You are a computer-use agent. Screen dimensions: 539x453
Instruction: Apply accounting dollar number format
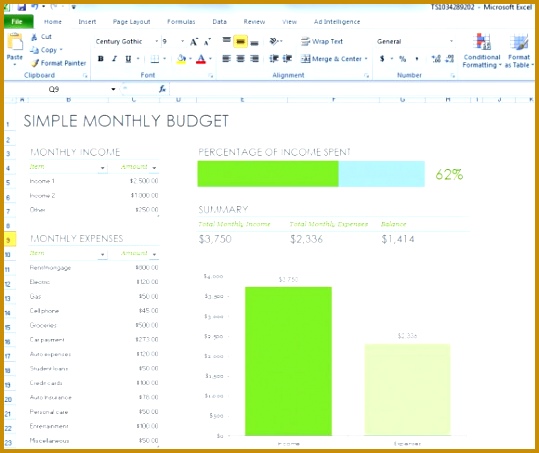click(382, 59)
